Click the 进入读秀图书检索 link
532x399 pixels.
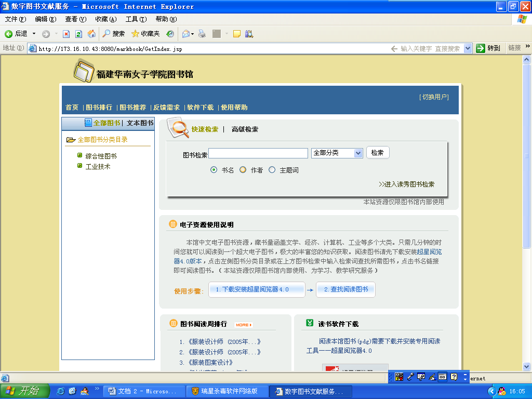406,184
